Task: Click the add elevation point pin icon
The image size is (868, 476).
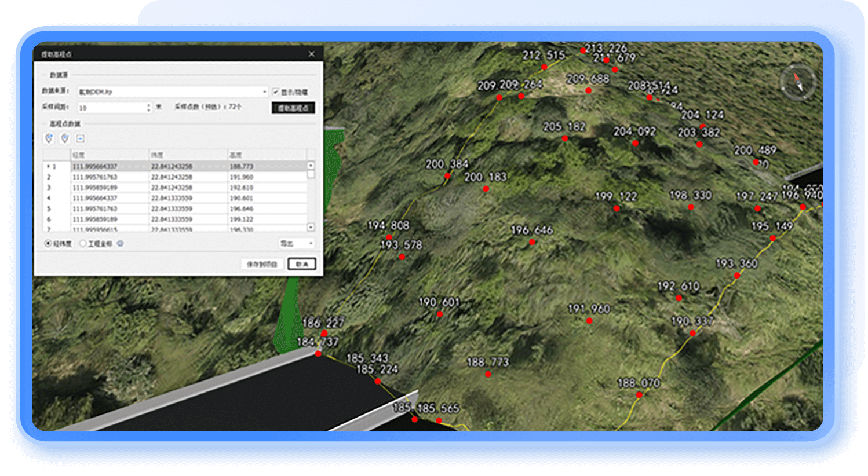Action: tap(49, 138)
